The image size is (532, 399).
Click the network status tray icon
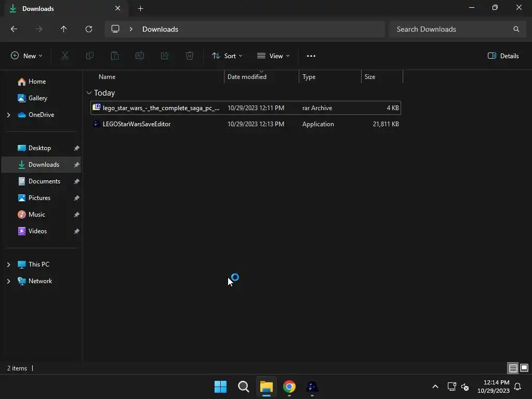point(451,387)
